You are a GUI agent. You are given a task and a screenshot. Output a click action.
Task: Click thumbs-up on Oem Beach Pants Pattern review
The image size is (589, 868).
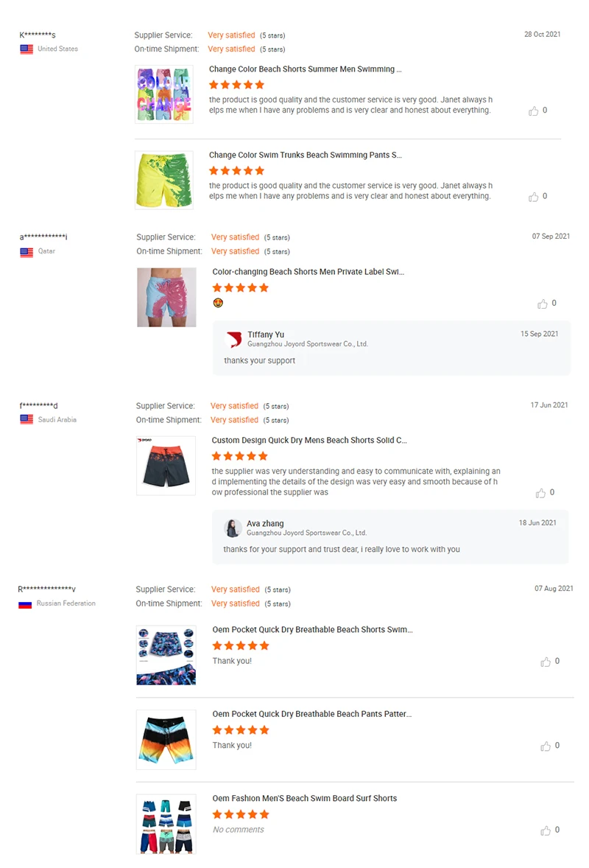tap(546, 746)
